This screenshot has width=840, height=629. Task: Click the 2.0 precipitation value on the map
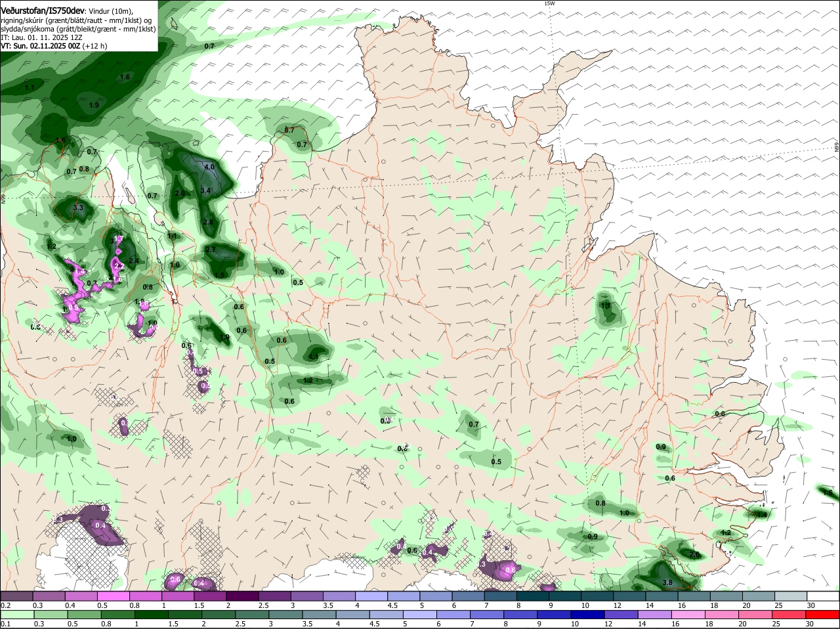click(180, 193)
